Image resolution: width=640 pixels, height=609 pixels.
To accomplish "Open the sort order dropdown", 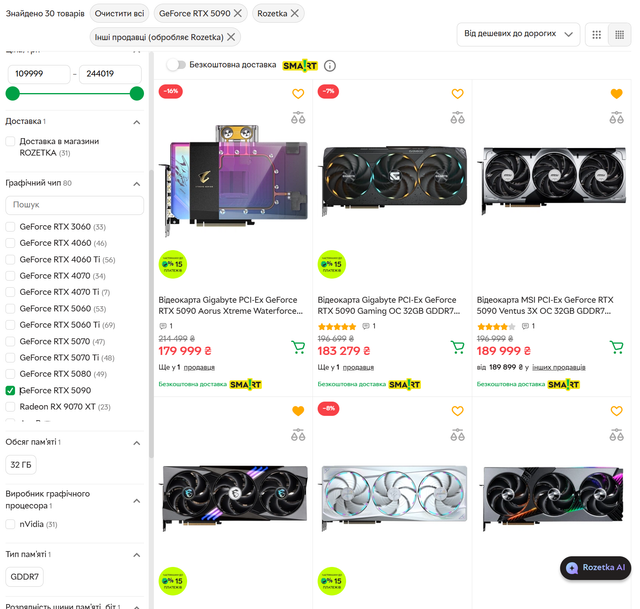I will point(518,34).
